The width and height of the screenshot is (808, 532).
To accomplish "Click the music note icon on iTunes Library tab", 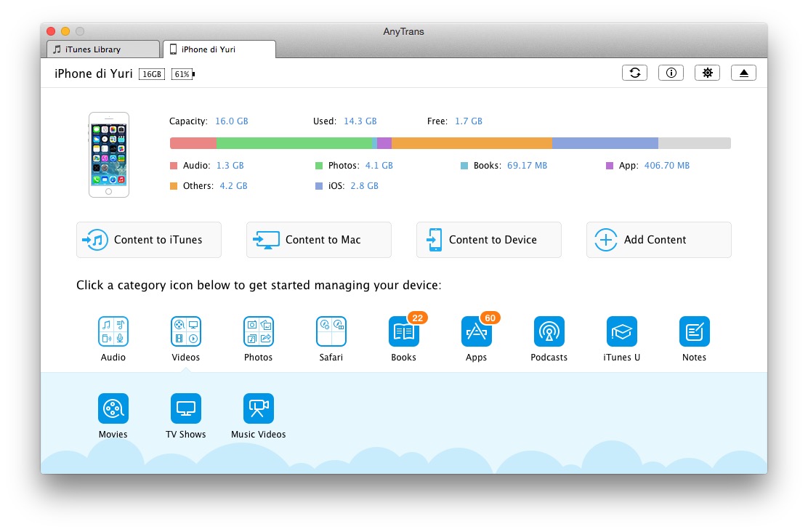I will pyautogui.click(x=57, y=49).
